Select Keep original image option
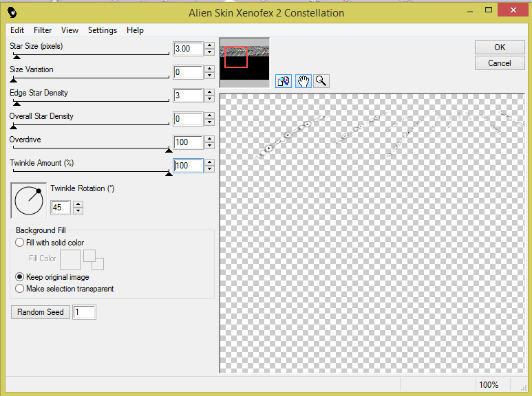Screen dimensions: 532x396 19,277
